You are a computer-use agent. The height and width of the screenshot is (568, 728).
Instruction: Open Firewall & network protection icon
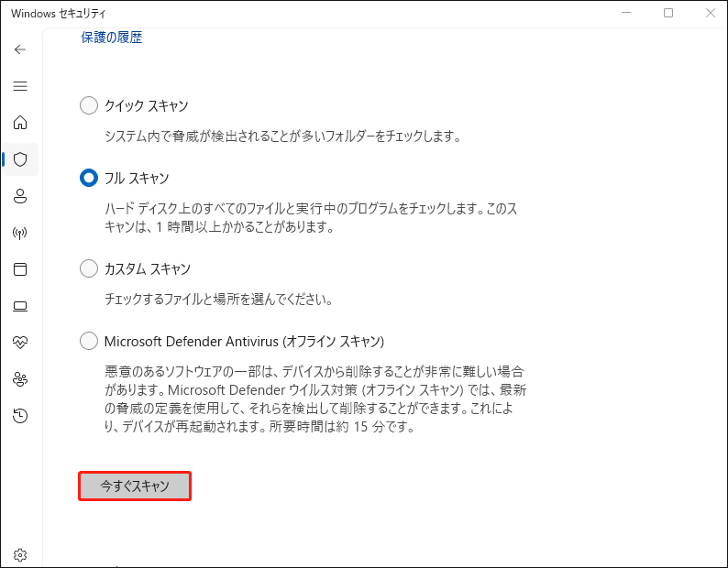pyautogui.click(x=20, y=233)
